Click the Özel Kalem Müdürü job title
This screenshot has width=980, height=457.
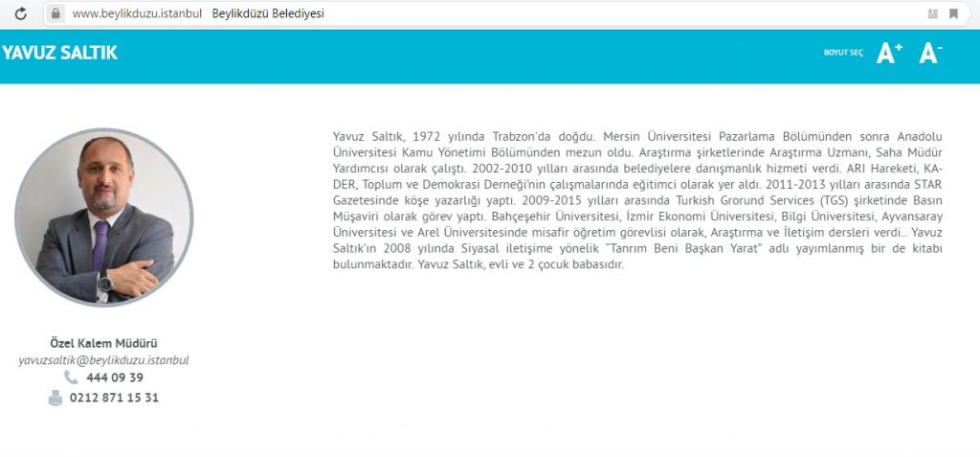pos(103,343)
